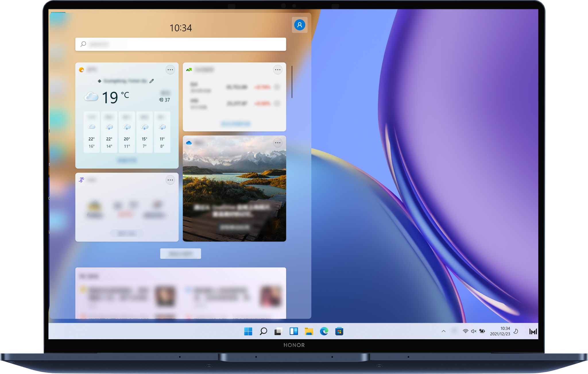The width and height of the screenshot is (588, 374).
Task: Expand hidden system tray icons chevron
Action: click(444, 331)
